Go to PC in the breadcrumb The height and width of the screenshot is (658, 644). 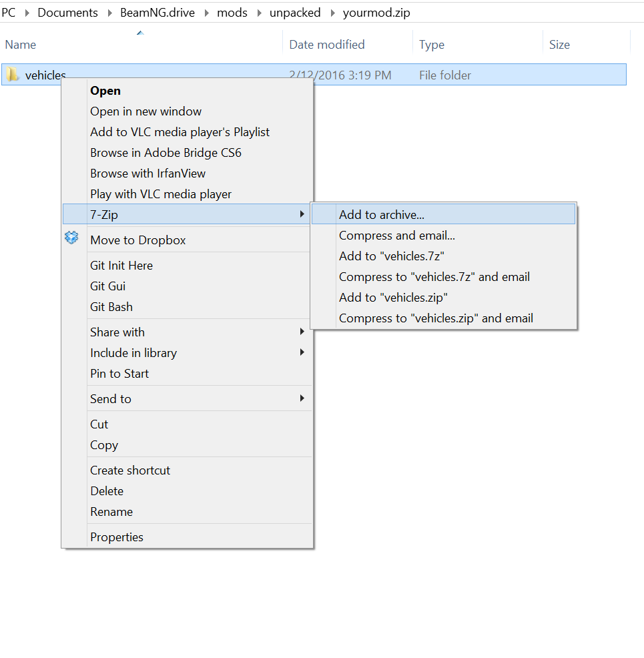click(9, 13)
